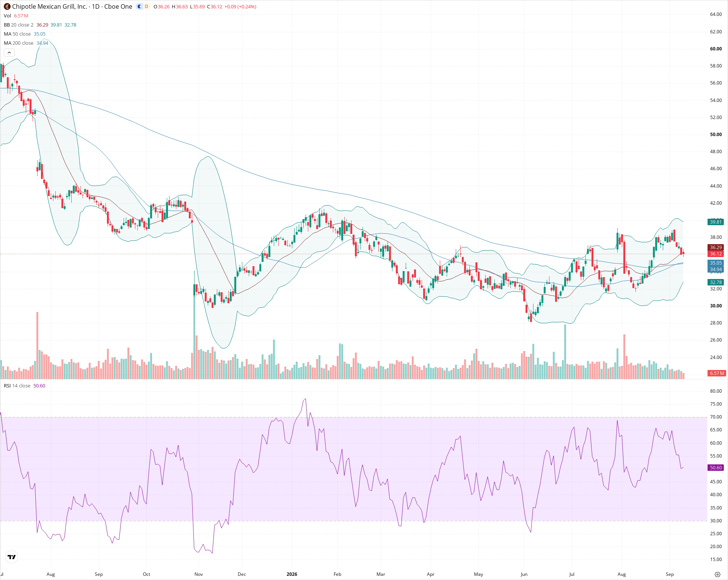Click the blue 34.94 MA 200 price label

716,270
